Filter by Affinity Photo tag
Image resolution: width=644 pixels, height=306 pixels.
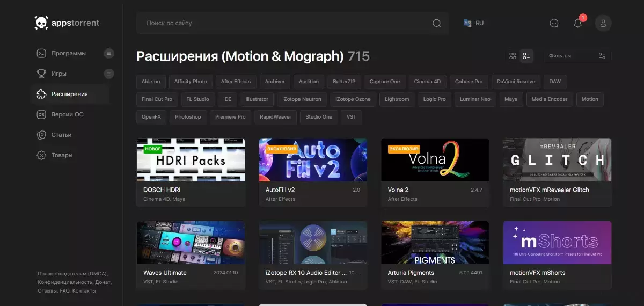click(191, 82)
